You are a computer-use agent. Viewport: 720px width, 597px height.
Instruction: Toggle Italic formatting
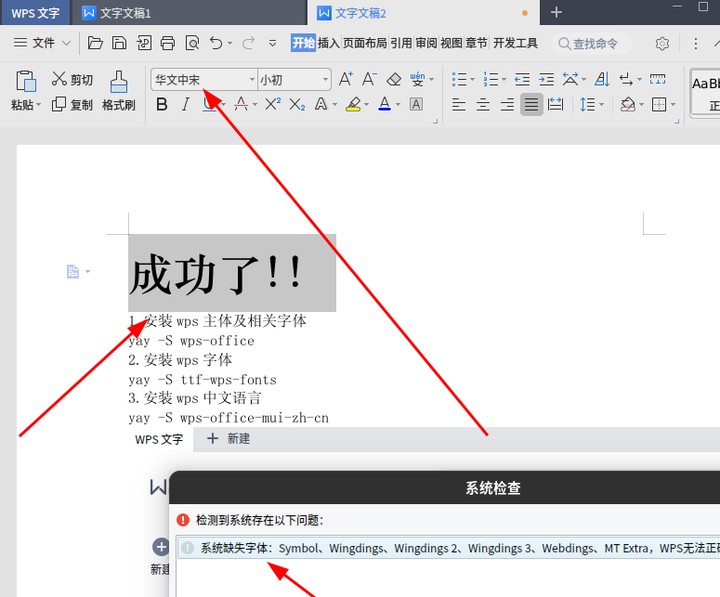coord(186,105)
